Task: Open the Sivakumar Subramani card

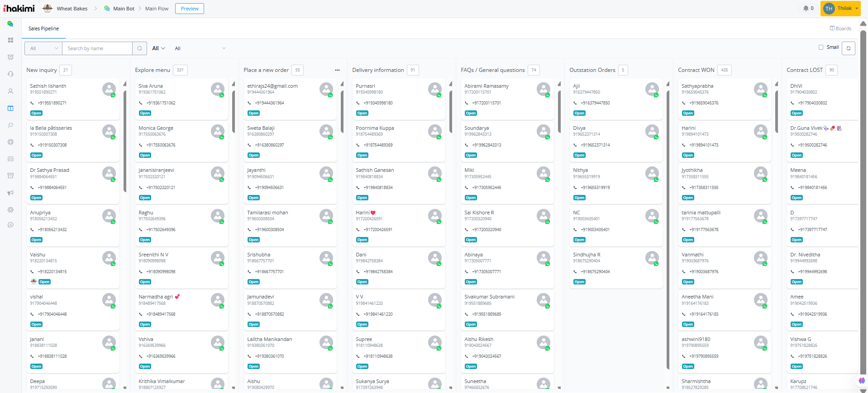Action: point(507,310)
